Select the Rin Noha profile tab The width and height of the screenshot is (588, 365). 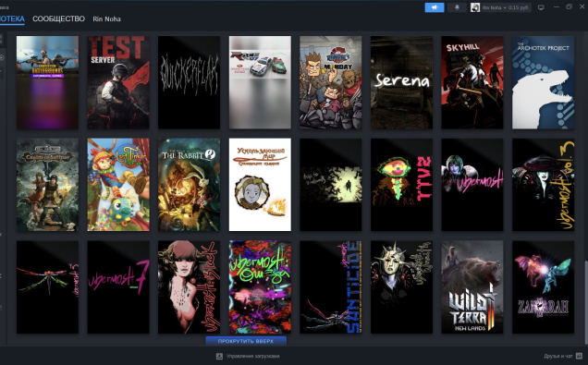pos(106,19)
